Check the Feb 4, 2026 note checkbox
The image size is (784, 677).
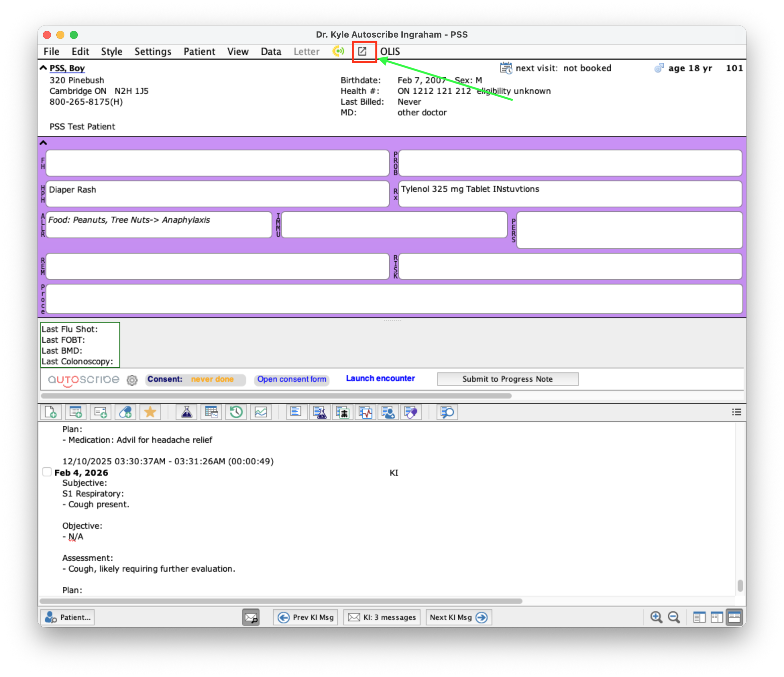point(47,472)
